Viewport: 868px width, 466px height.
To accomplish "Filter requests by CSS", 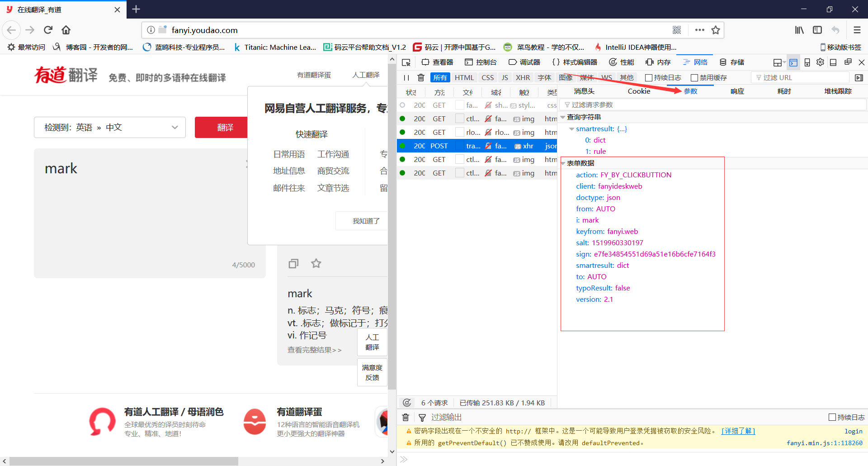I will point(488,78).
